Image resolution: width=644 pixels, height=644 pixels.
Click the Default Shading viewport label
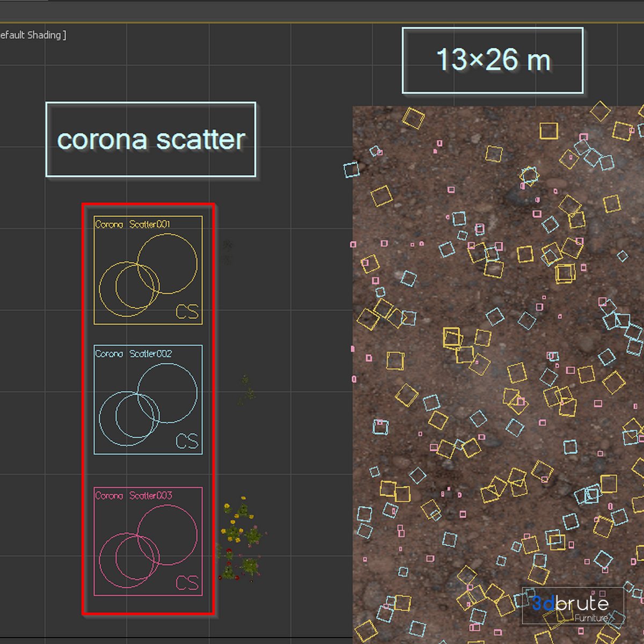tap(33, 35)
